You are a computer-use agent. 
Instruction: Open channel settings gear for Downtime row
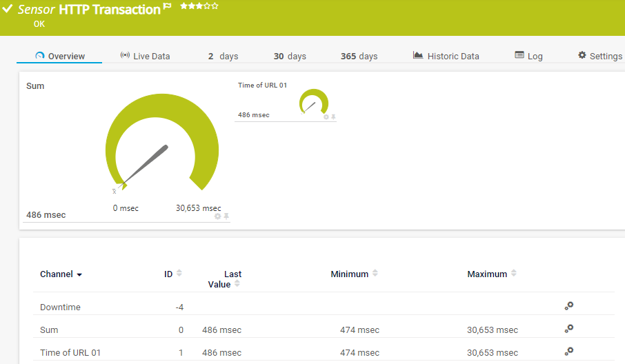[x=569, y=306]
